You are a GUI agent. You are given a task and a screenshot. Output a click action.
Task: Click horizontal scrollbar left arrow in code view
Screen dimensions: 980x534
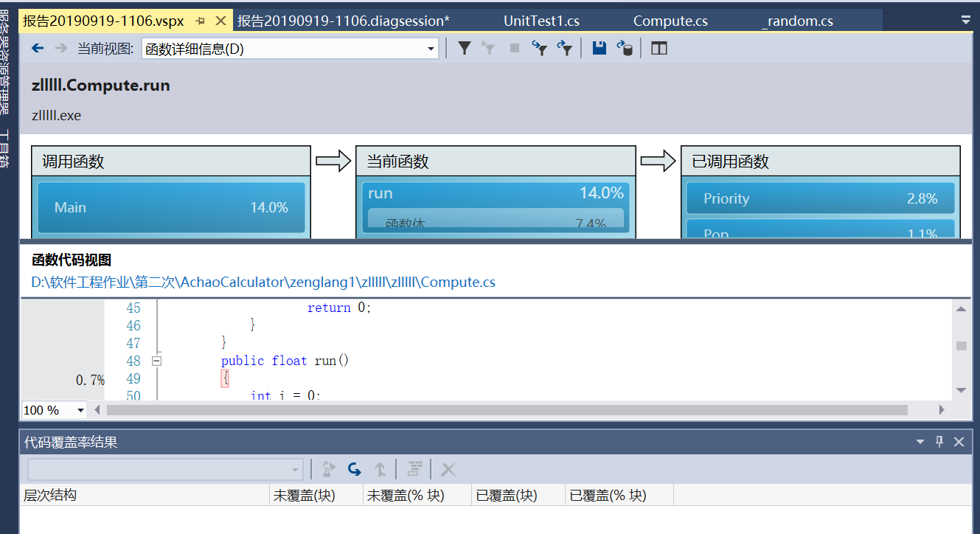[96, 409]
